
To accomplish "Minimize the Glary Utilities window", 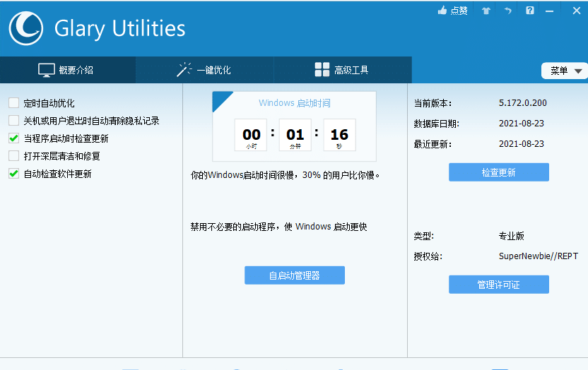I will coord(549,11).
